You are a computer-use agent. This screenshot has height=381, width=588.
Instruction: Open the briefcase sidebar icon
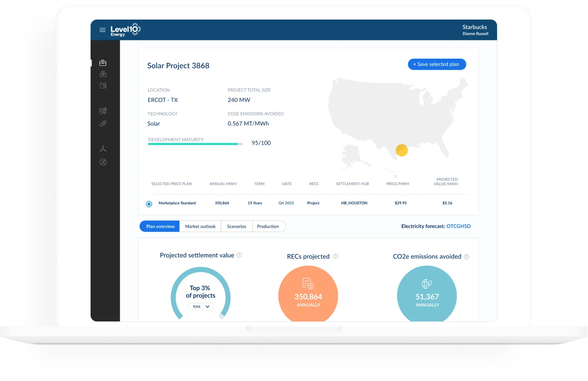tap(103, 63)
